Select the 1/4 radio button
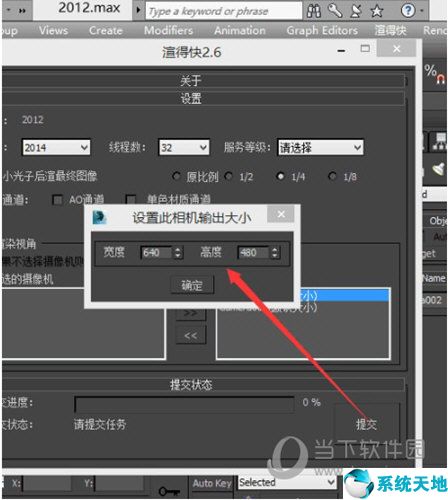The image size is (448, 500). 281,176
